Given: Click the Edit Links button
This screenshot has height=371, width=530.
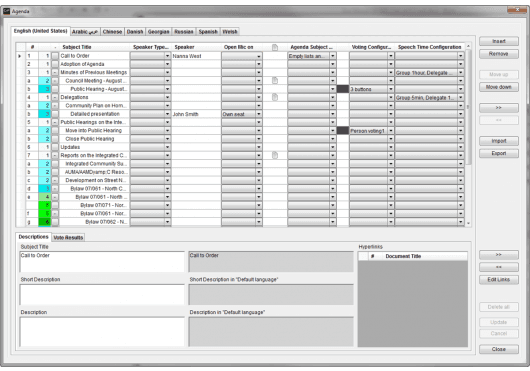Looking at the screenshot, I should pos(499,280).
